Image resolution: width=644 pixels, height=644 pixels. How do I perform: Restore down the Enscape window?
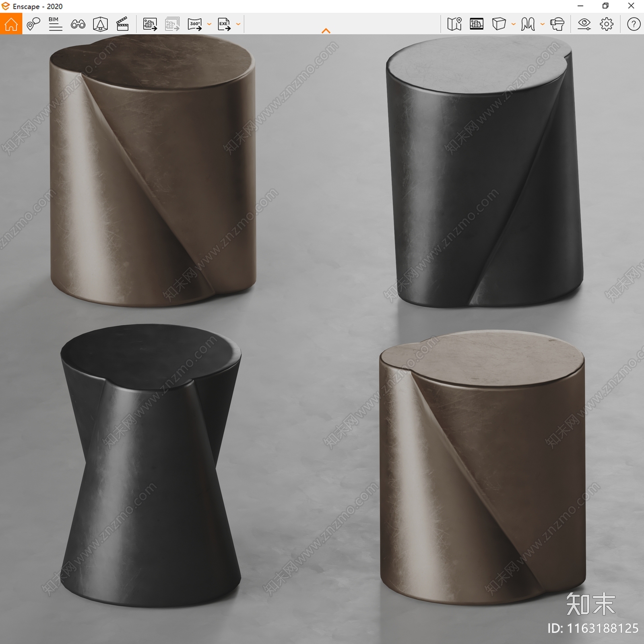tap(605, 6)
